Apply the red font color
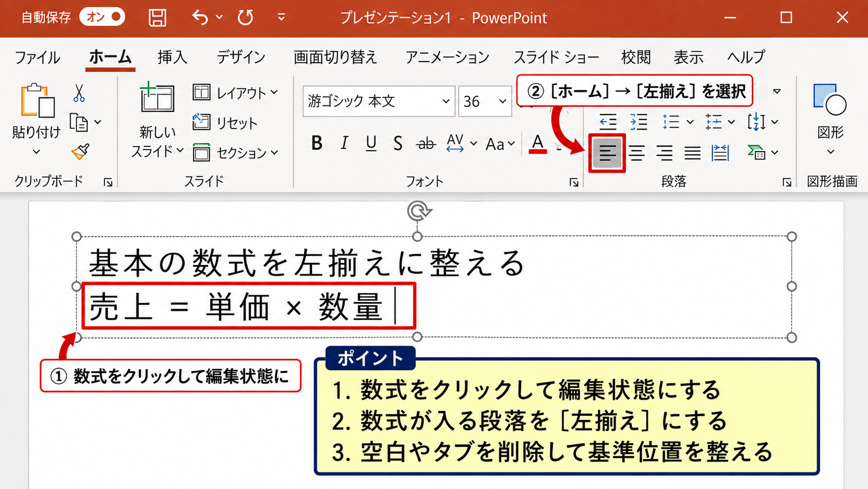This screenshot has width=868, height=489. 538,143
